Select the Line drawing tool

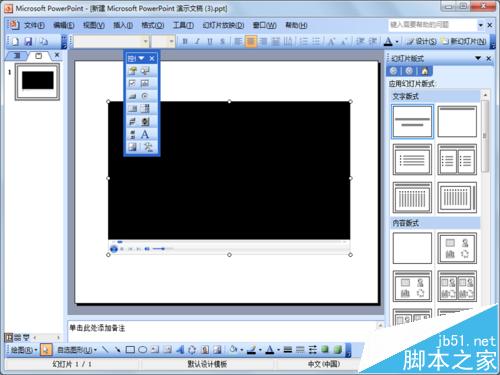(105, 350)
